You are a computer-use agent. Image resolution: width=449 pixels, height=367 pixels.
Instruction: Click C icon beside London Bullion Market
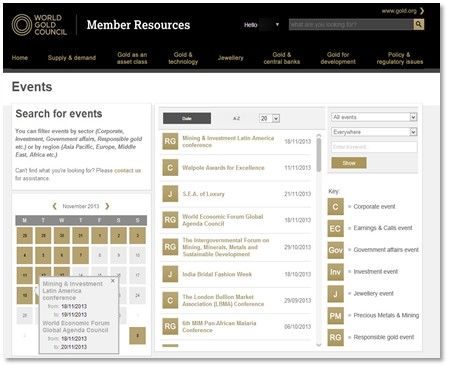170,300
